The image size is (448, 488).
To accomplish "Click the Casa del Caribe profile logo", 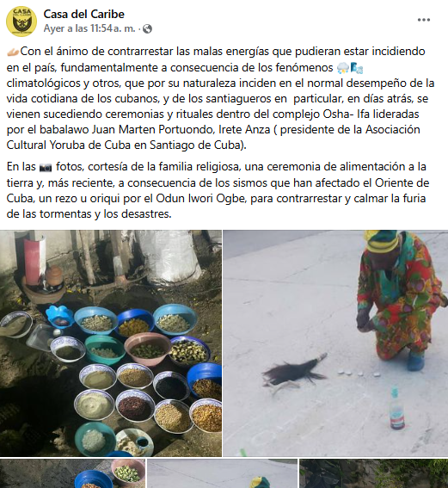I will point(21,22).
